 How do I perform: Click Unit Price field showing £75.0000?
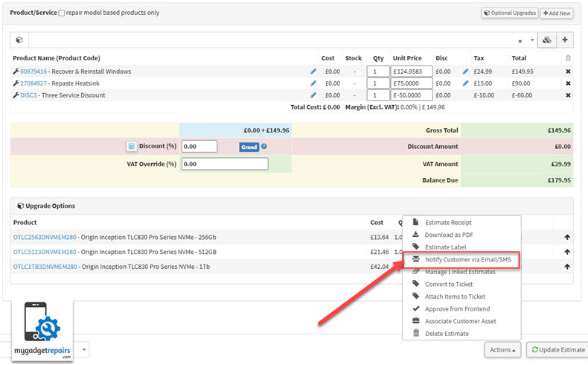412,83
